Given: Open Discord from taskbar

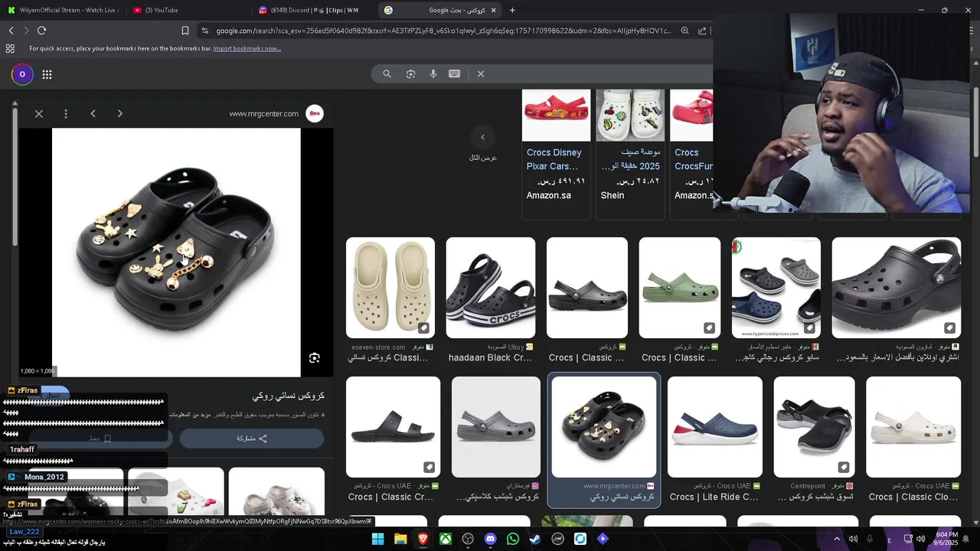Looking at the screenshot, I should pos(491,540).
